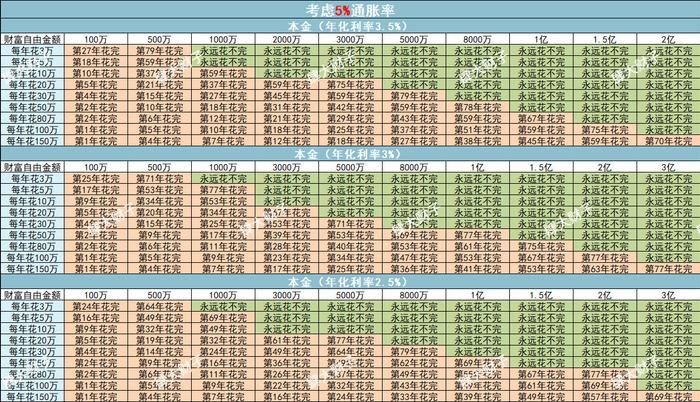Click 第25年花完 cell in the 3% table's 100万 column
Image resolution: width=700 pixels, height=402 pixels.
tap(99, 178)
